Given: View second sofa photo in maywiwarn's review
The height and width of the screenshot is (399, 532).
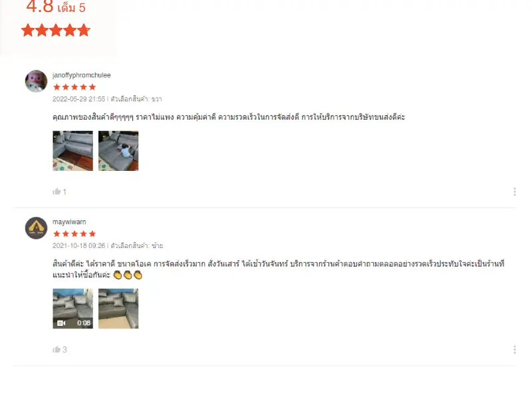Looking at the screenshot, I should 118,309.
